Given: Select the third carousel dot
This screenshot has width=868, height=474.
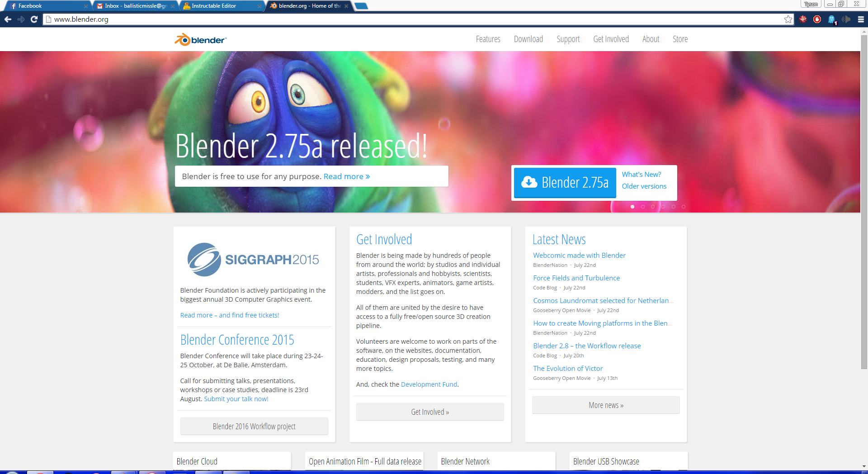Looking at the screenshot, I should 653,207.
